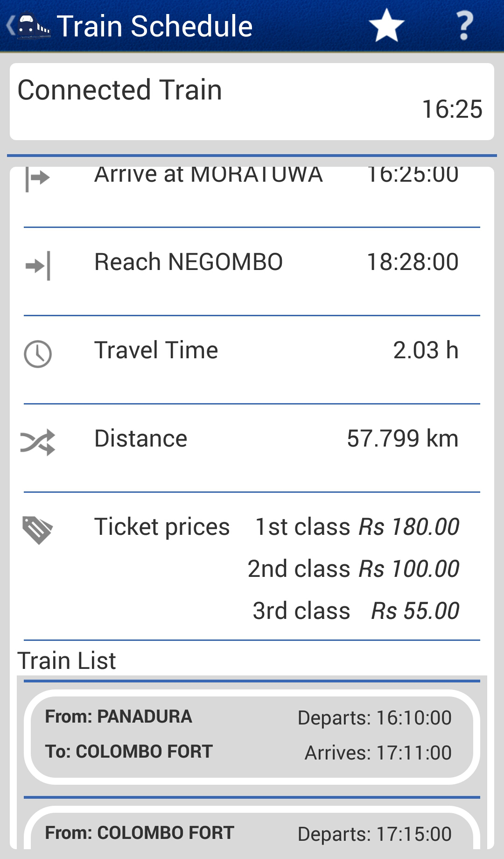The height and width of the screenshot is (859, 504).
Task: Open help via question mark icon
Action: tap(464, 26)
